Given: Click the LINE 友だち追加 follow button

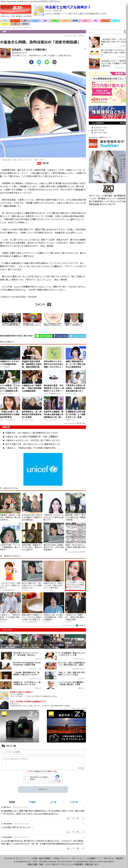Looking at the screenshot, I should (x=43, y=336).
